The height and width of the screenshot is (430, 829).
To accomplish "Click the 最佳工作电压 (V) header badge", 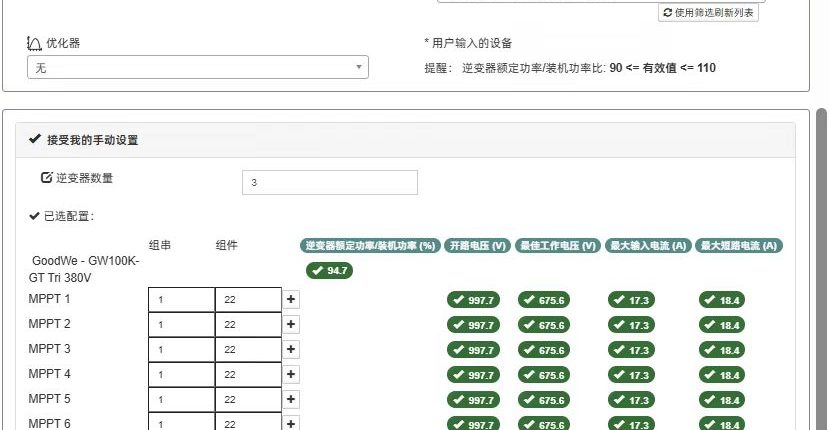I will (558, 245).
